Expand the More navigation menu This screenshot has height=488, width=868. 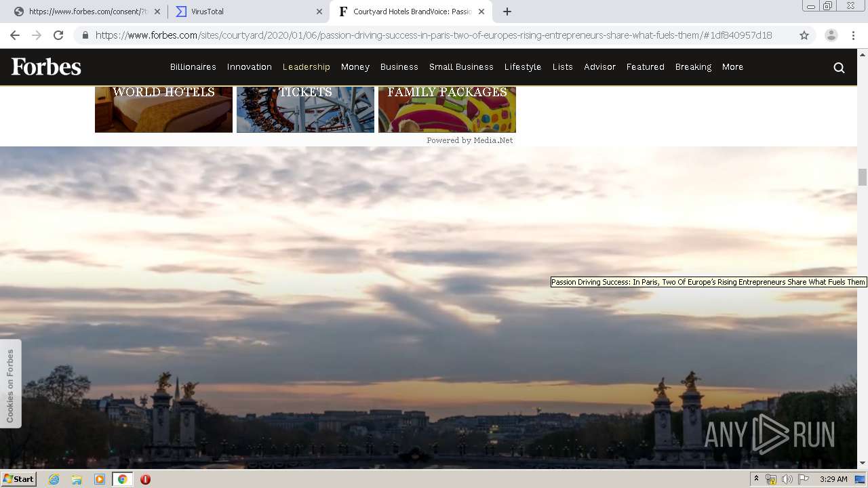[733, 67]
